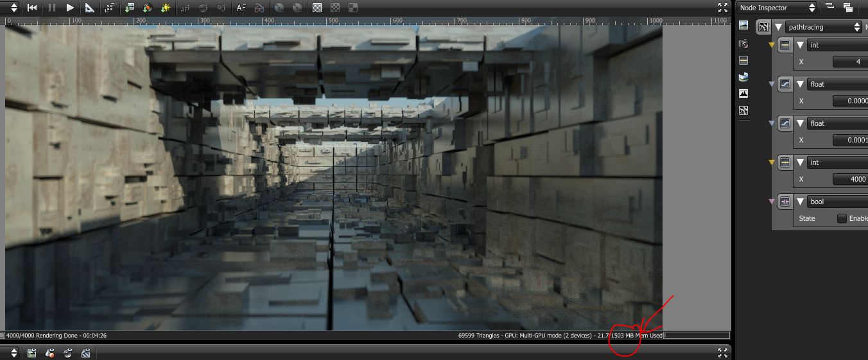This screenshot has width=868, height=360.
Task: Click the X field showing 4000
Action: click(850, 179)
